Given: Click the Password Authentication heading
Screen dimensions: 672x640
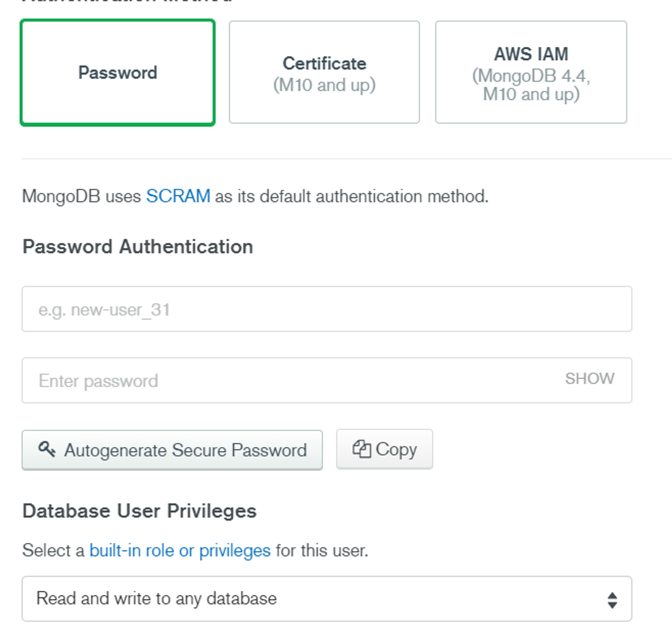Looking at the screenshot, I should (138, 247).
